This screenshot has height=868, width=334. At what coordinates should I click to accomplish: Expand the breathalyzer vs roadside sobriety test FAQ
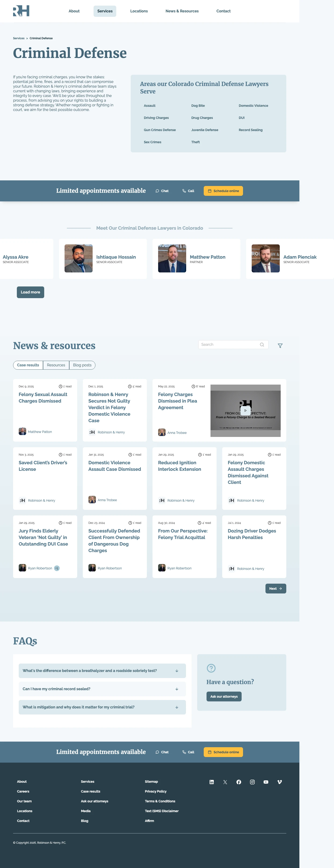pyautogui.click(x=102, y=671)
